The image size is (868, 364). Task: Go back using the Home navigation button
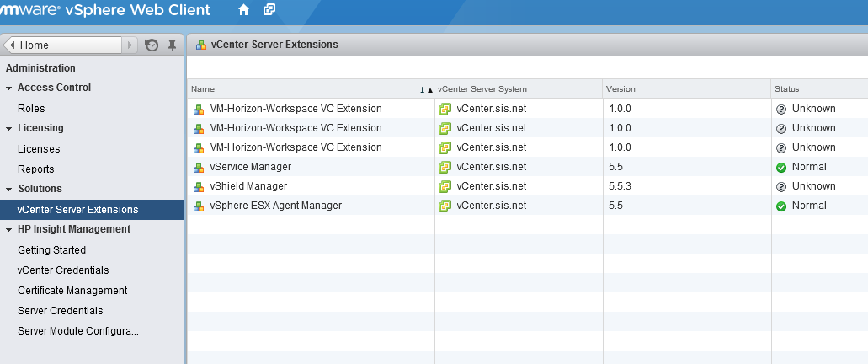click(x=62, y=45)
